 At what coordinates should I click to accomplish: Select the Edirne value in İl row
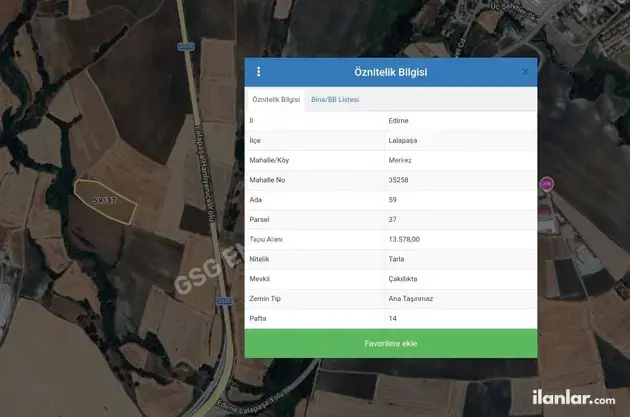pos(398,121)
